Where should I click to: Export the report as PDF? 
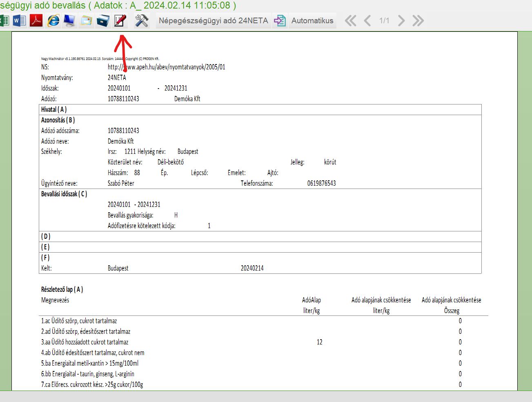coord(36,20)
